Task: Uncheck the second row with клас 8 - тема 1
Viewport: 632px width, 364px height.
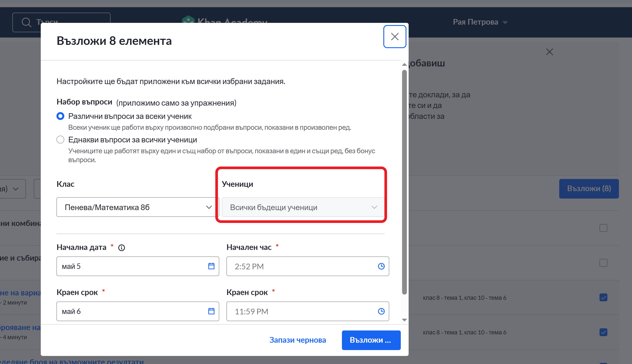Action: 603,332
